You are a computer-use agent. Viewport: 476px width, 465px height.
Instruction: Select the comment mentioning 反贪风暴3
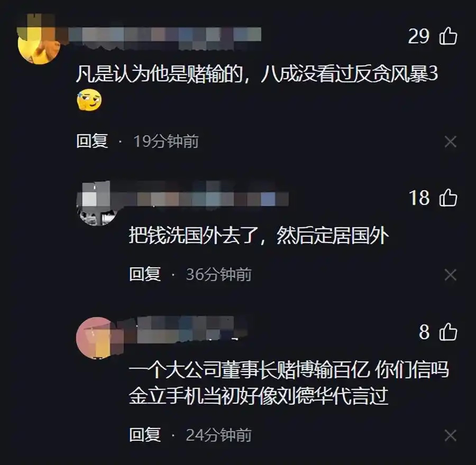click(257, 87)
